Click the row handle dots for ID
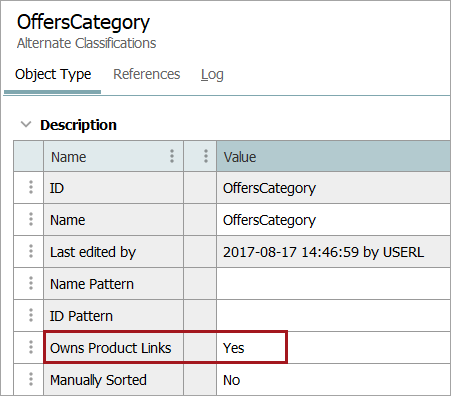 [x=31, y=187]
